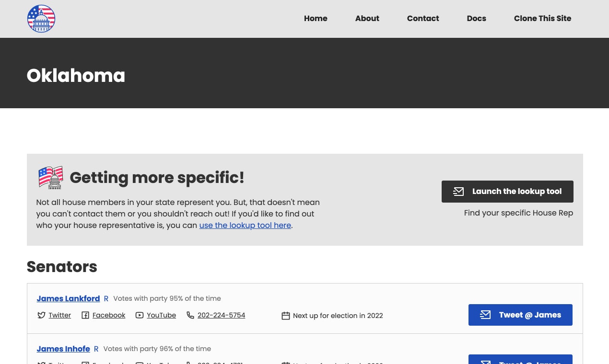The image size is (609, 364).
Task: Open YouTube via the YouTube icon for Lankford
Action: (140, 315)
